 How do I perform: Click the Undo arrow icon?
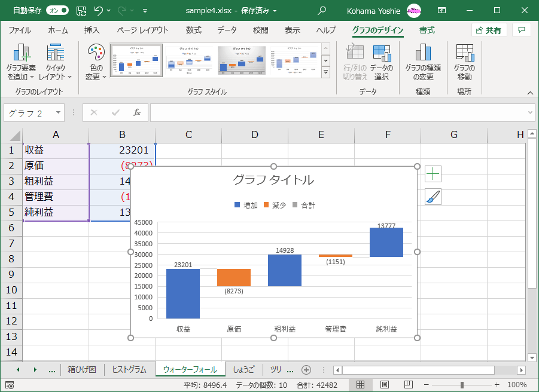(x=98, y=11)
